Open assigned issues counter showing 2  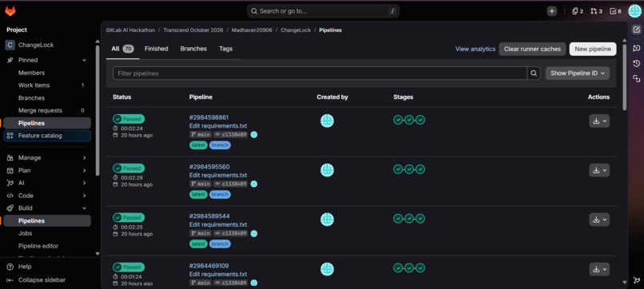pyautogui.click(x=578, y=11)
